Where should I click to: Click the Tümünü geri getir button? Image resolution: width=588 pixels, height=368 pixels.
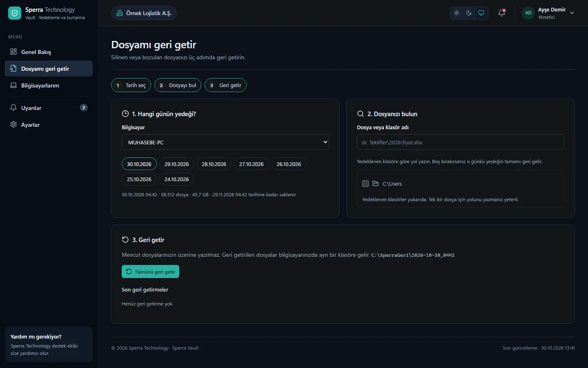(150, 272)
